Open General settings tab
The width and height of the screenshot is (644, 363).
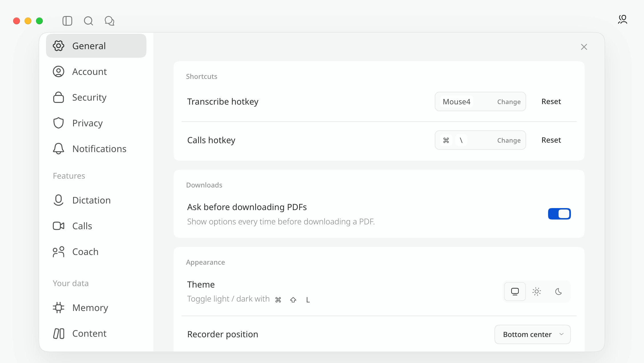tap(96, 46)
